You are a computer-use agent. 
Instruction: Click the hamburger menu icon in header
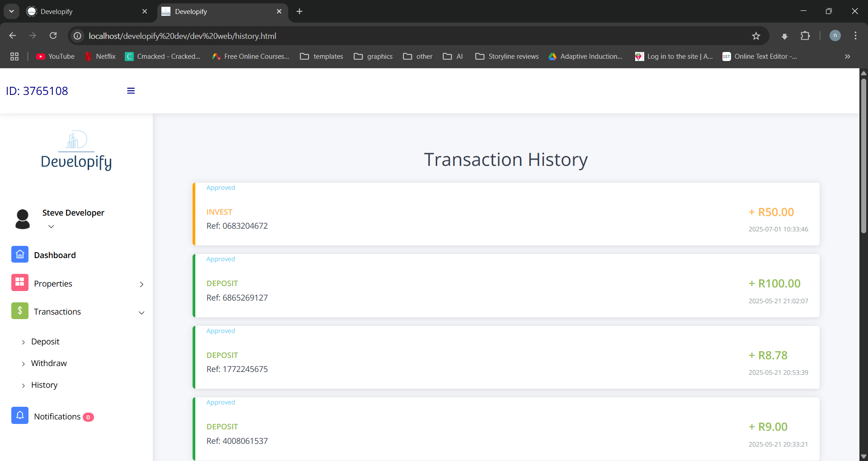tap(131, 91)
